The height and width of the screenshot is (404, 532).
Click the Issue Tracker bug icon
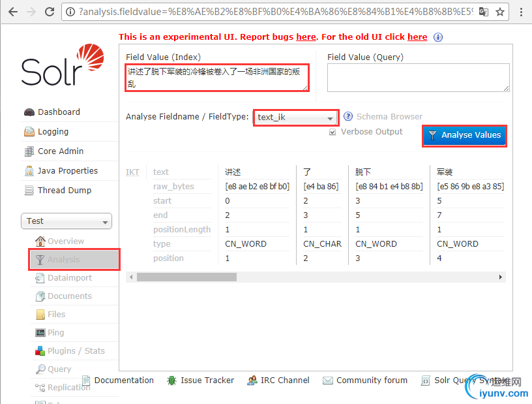click(x=171, y=381)
